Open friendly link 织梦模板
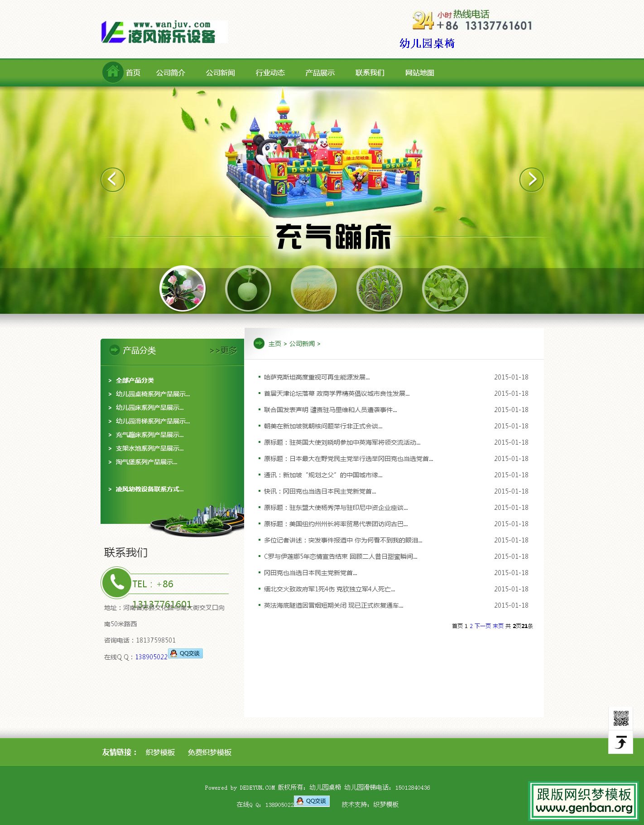644x825 pixels. click(160, 752)
